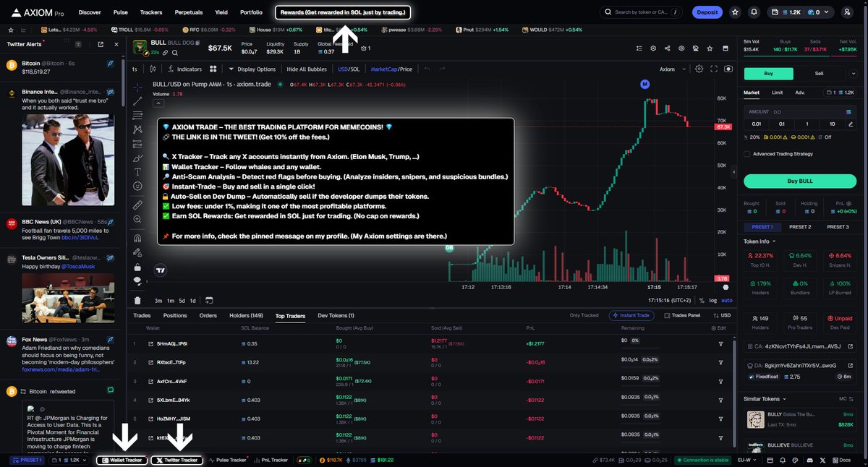This screenshot has height=467, width=868.
Task: Toggle Only Tracked filter
Action: point(584,315)
